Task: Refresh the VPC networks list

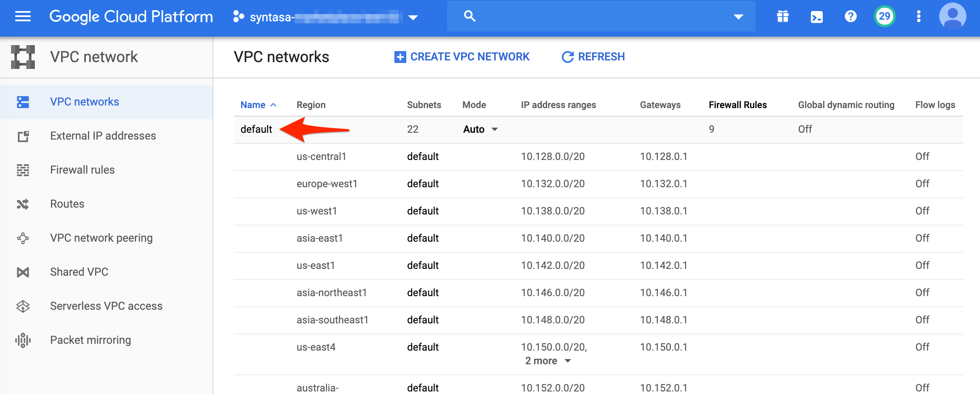Action: tap(593, 57)
